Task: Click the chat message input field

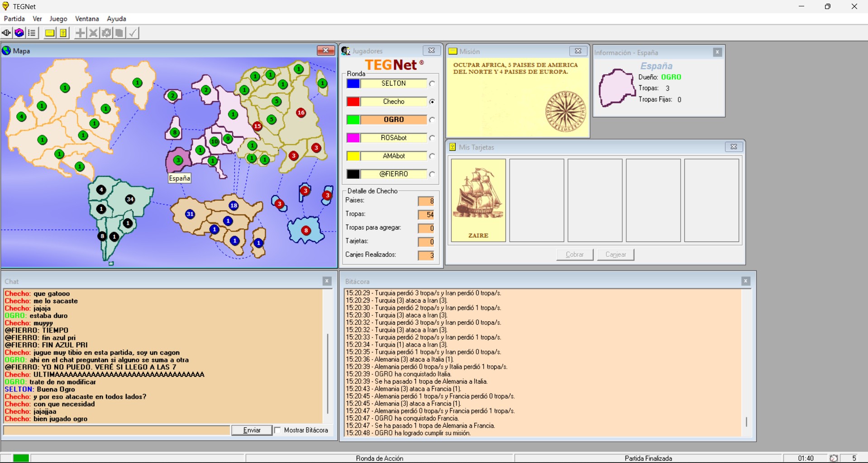Action: 117,430
